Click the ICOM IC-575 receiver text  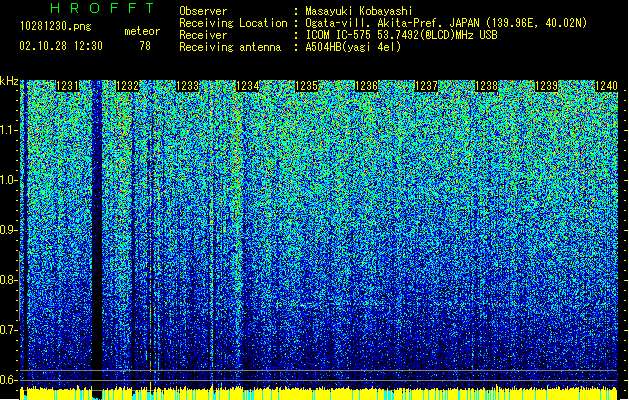[401, 35]
